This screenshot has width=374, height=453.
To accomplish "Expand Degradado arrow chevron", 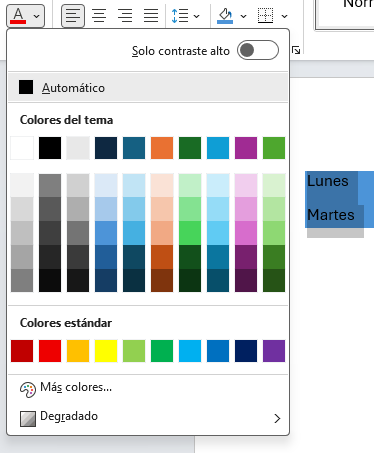I will 277,418.
